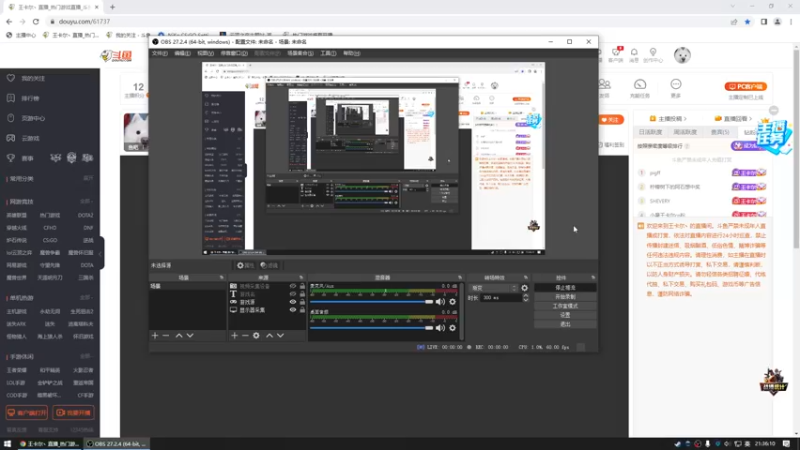Viewport: 800px width, 450px height.
Task: Lock the video capture device source
Action: [302, 286]
